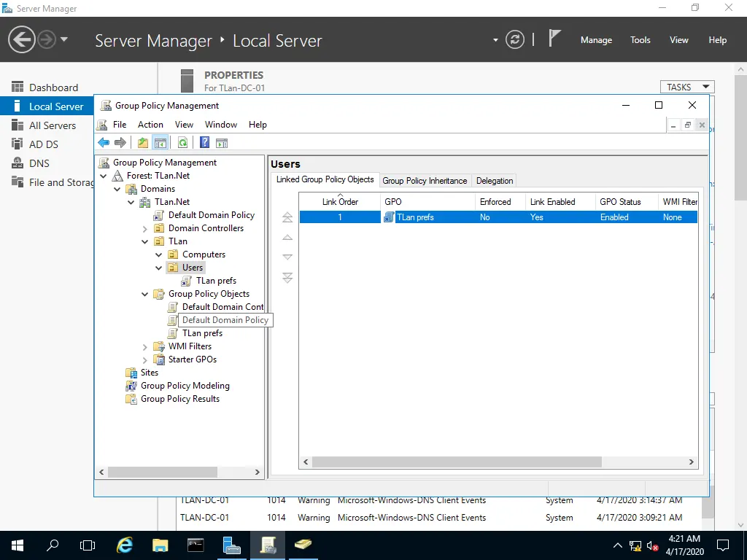
Task: Select the Sites tree node
Action: point(149,373)
